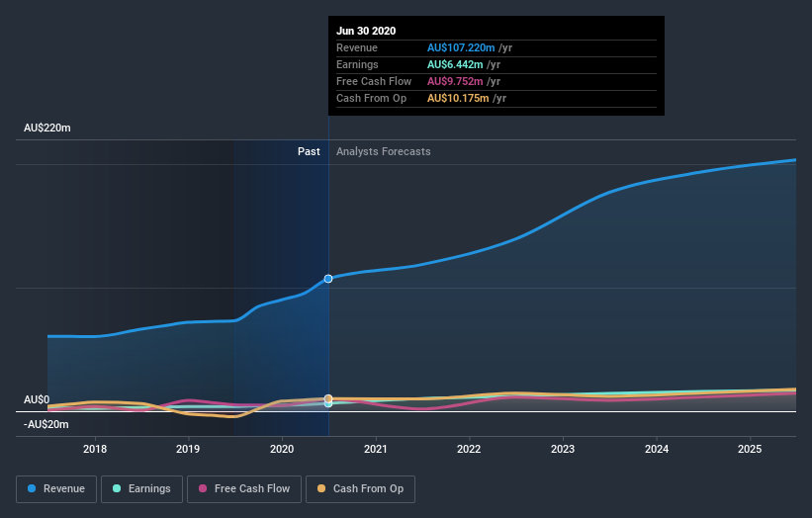Click the AU$107.220m revenue value

(x=461, y=47)
